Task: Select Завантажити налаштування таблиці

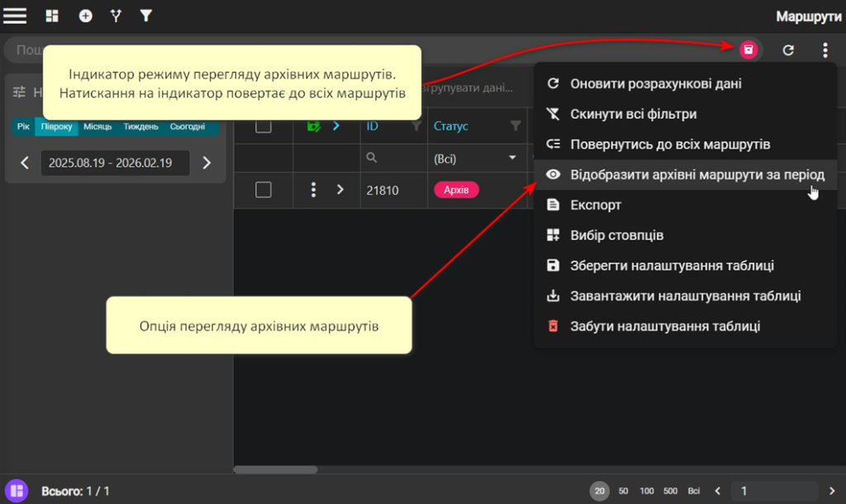Action: pos(685,295)
